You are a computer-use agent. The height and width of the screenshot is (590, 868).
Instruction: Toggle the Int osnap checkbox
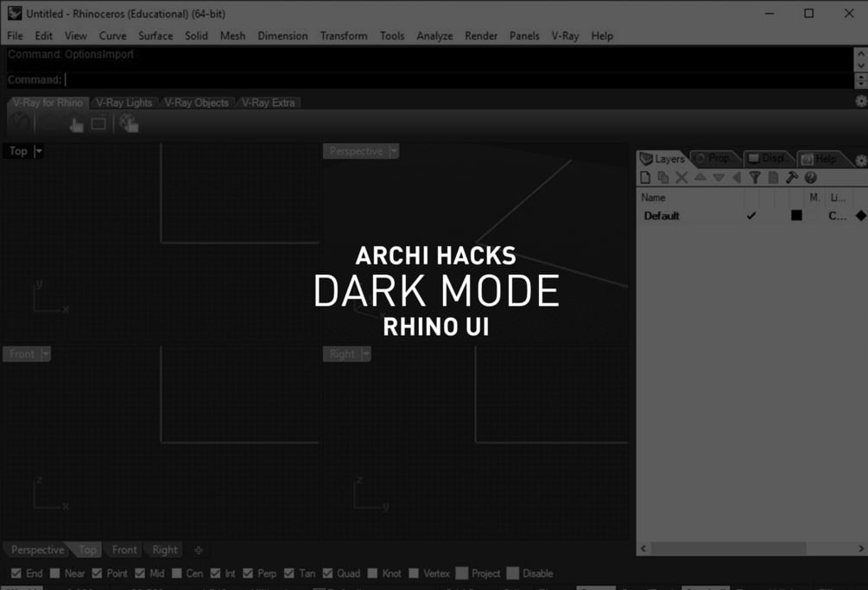pyautogui.click(x=215, y=574)
